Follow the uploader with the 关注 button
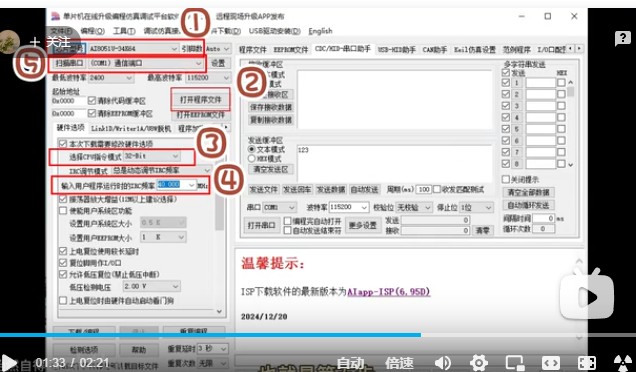The image size is (636, 372). pos(50,41)
